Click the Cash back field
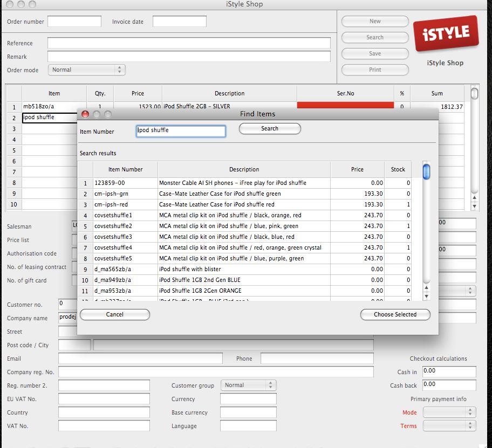 [x=449, y=385]
